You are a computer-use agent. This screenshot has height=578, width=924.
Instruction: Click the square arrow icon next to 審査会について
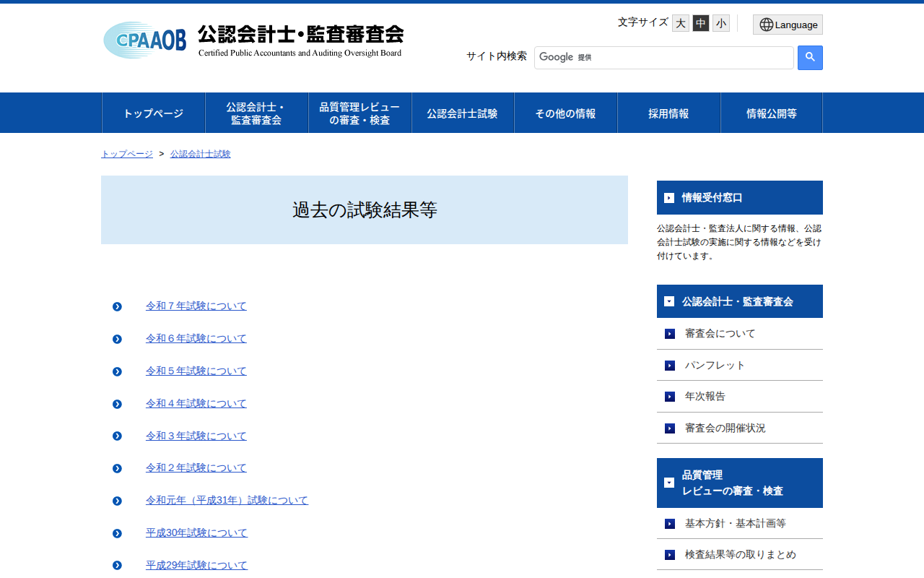670,334
